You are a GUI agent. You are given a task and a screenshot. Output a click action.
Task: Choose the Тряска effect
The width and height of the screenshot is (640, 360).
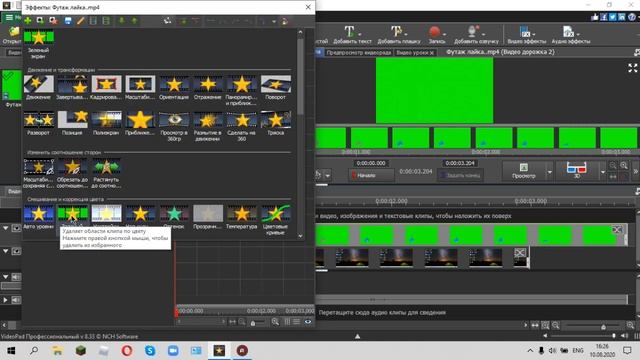pyautogui.click(x=276, y=123)
